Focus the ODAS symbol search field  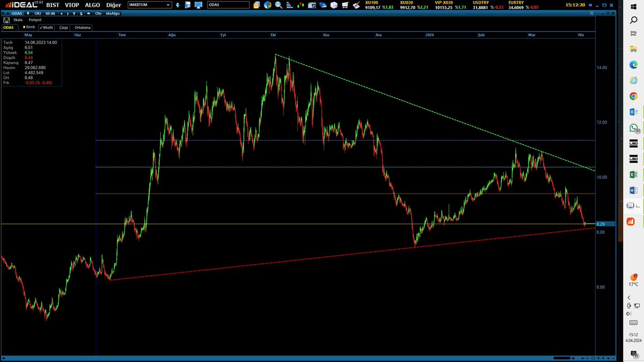click(228, 5)
